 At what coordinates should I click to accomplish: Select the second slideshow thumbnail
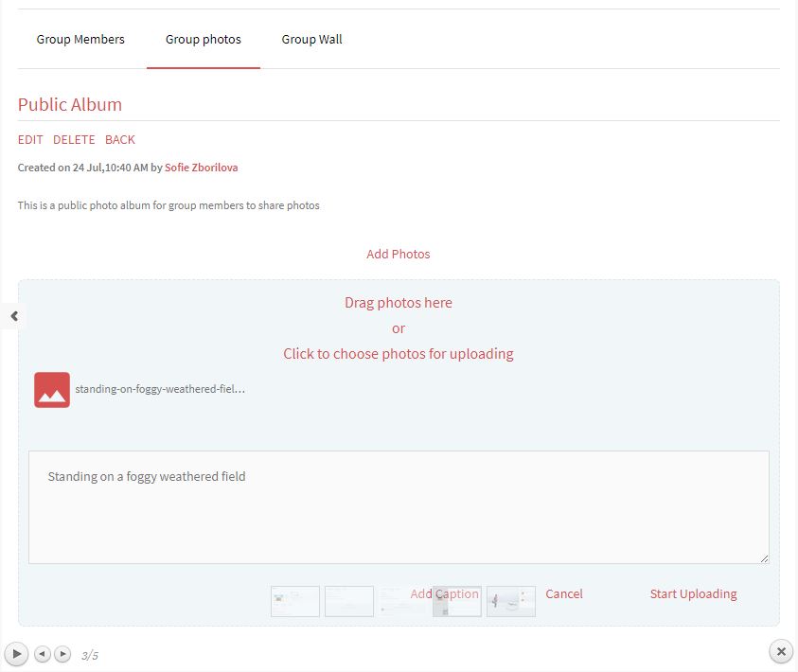pos(349,601)
